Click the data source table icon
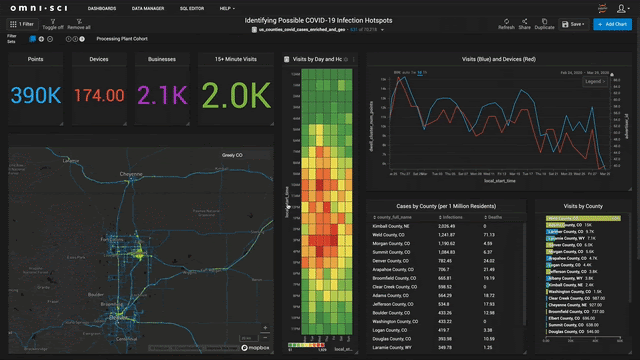This screenshot has width=640, height=360. (254, 30)
